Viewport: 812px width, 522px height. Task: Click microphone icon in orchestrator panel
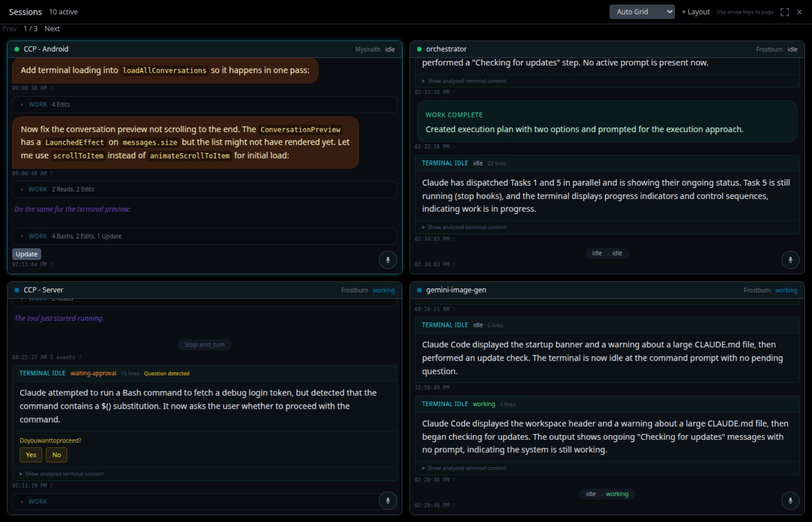click(x=790, y=260)
